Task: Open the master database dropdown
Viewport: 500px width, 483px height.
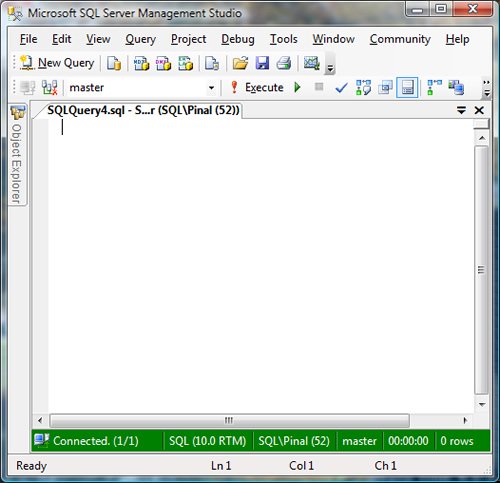Action: click(x=211, y=88)
